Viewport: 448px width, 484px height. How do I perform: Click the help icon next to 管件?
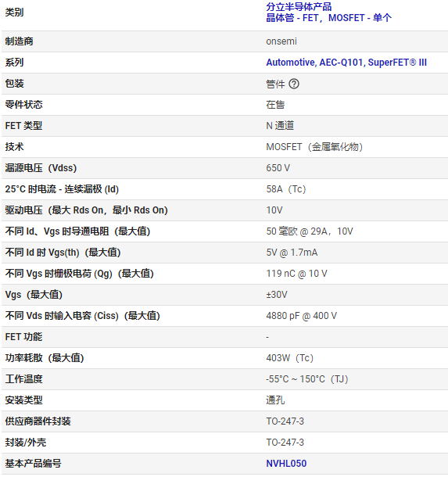pos(294,84)
